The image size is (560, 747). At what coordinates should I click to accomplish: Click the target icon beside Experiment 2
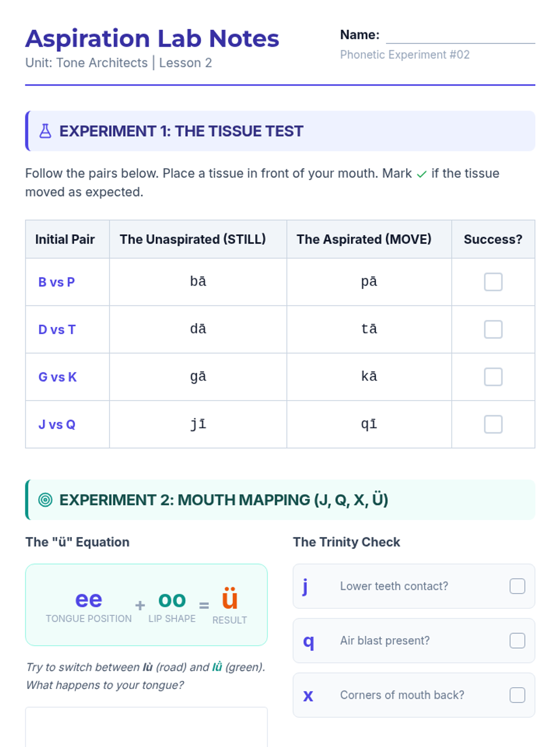pos(45,500)
